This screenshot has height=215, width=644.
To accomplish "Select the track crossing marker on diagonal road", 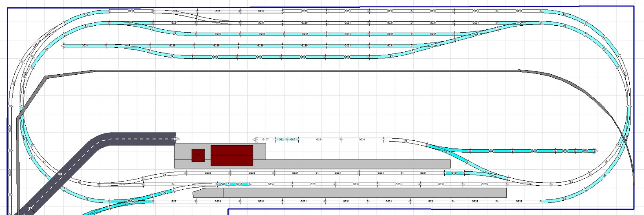I will pyautogui.click(x=60, y=174).
